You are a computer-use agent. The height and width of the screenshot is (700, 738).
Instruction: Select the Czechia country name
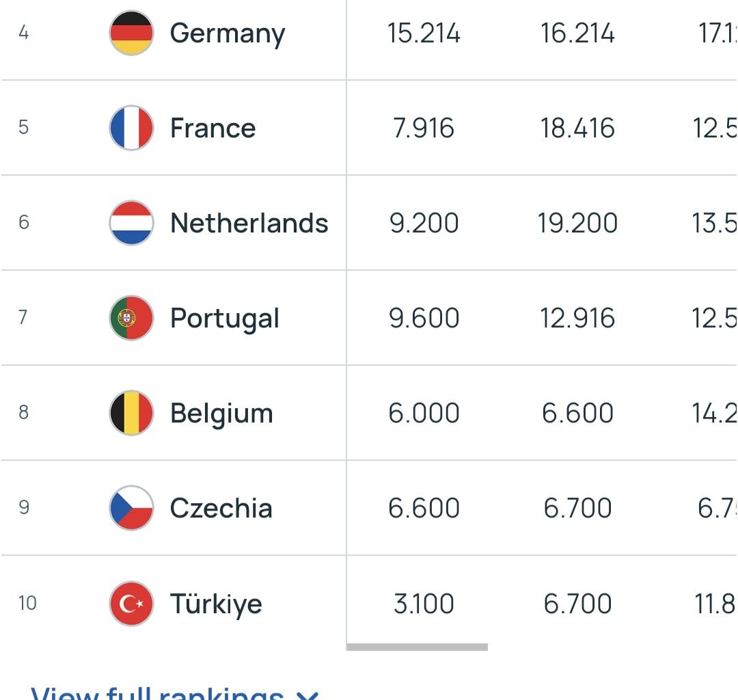click(221, 509)
